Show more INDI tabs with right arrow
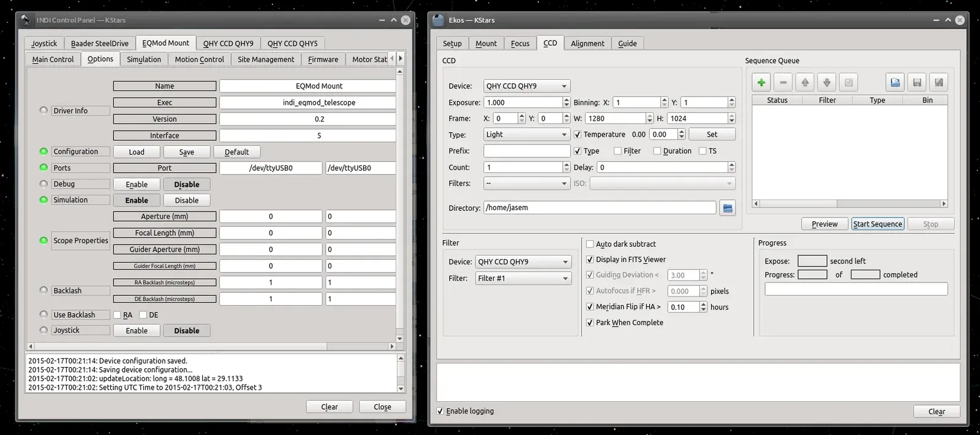 (x=401, y=59)
